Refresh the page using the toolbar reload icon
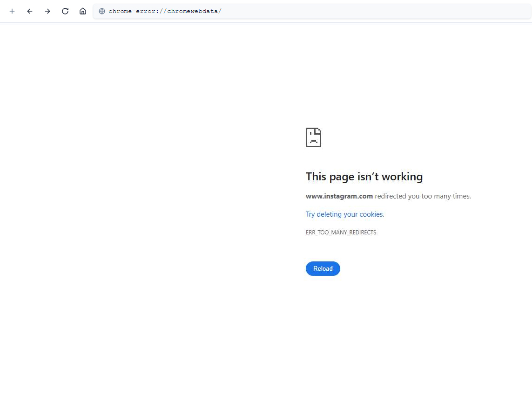This screenshot has width=532, height=404. coord(65,11)
